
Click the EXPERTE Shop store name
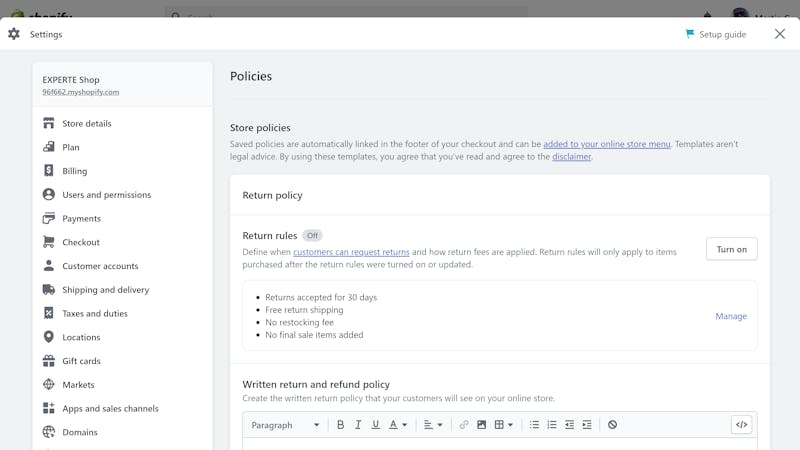pyautogui.click(x=71, y=80)
